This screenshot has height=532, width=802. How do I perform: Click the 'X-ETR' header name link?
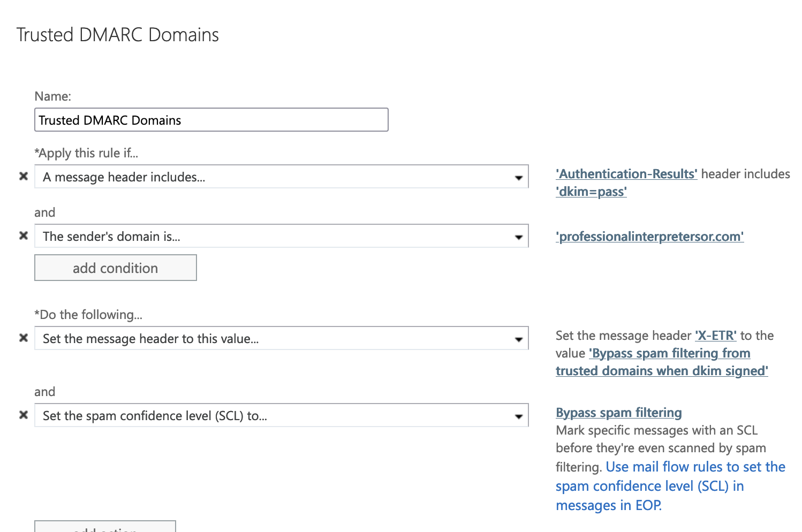point(716,335)
